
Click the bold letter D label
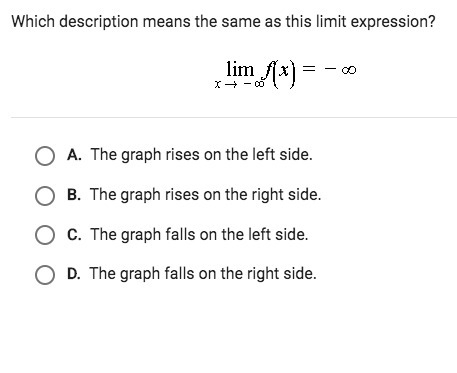pos(74,274)
